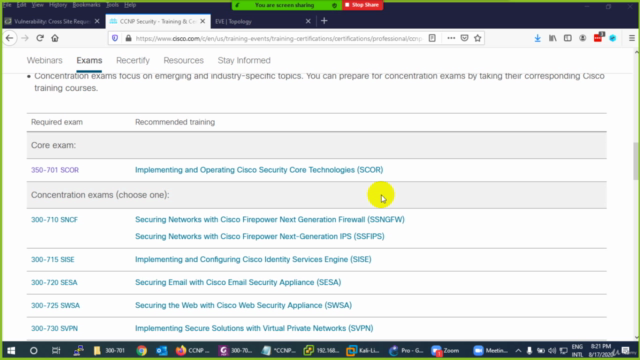This screenshot has height=360, width=640.
Task: Open Securing the Web with Cisco WSA link
Action: point(243,305)
